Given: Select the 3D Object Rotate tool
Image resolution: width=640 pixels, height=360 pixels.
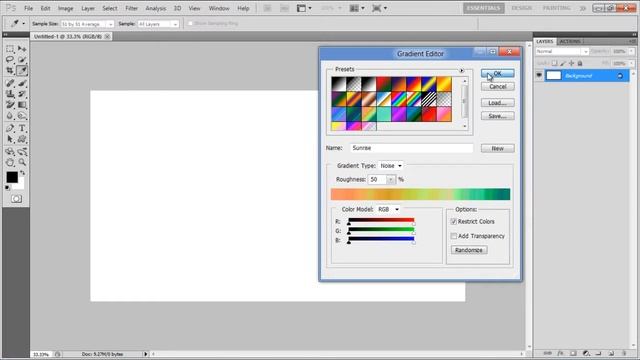Looking at the screenshot, I should click(x=10, y=152).
